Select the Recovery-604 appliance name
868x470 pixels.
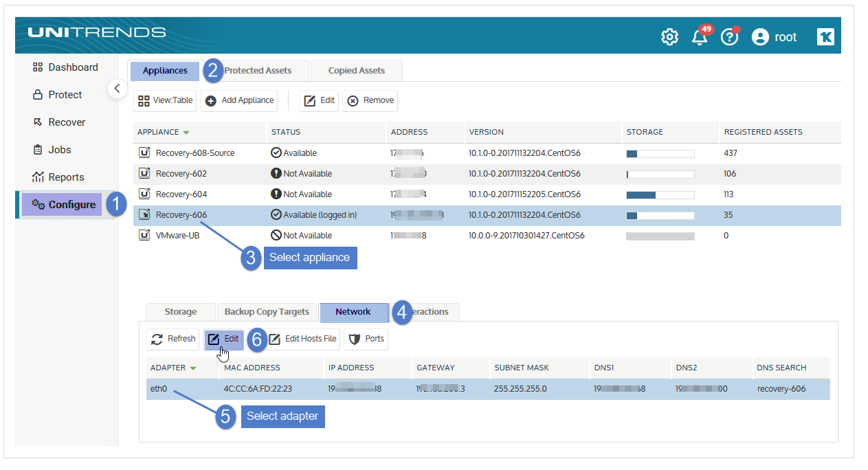181,194
